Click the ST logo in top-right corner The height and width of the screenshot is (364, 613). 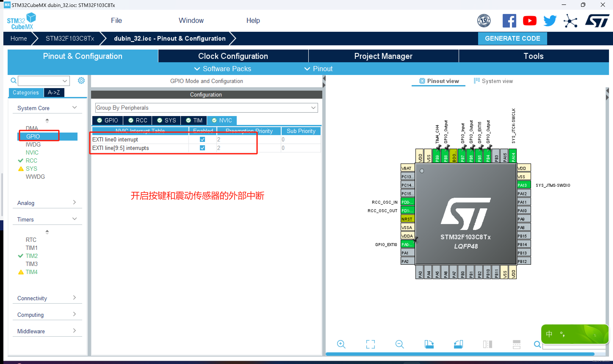[x=597, y=21]
